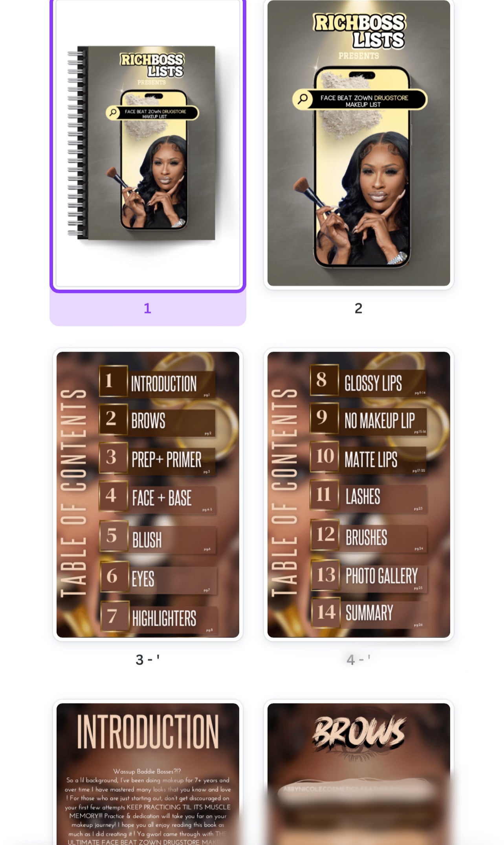Select the page 1 notebook mockup thumbnail
This screenshot has height=845, width=504.
pyautogui.click(x=148, y=144)
